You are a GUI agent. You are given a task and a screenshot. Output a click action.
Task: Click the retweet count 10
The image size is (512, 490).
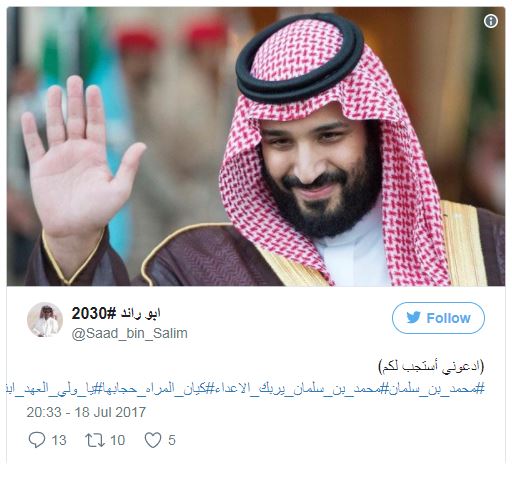[118, 440]
